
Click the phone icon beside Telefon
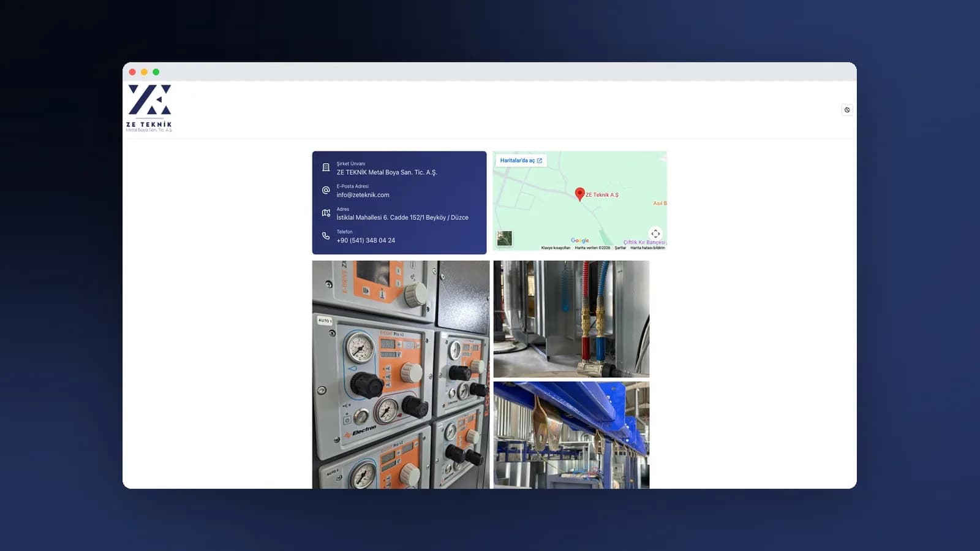coord(326,235)
